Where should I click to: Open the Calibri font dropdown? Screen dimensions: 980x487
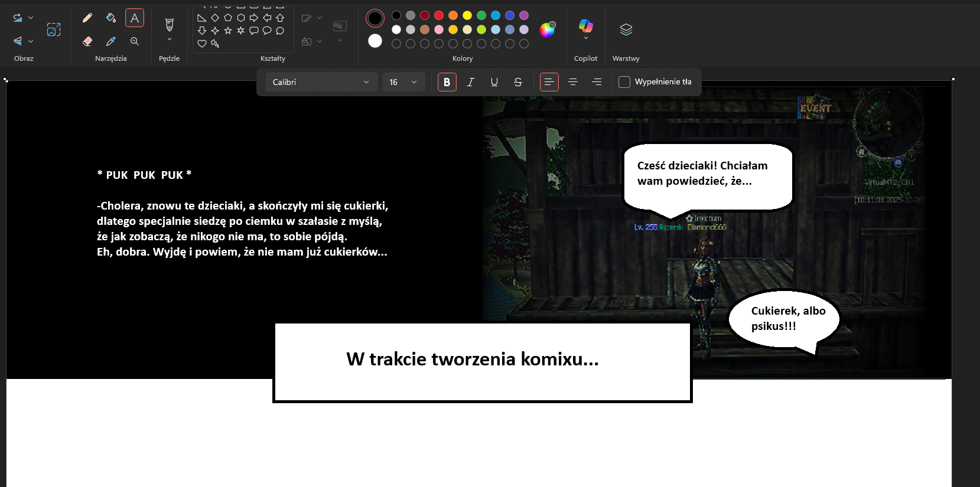(321, 82)
